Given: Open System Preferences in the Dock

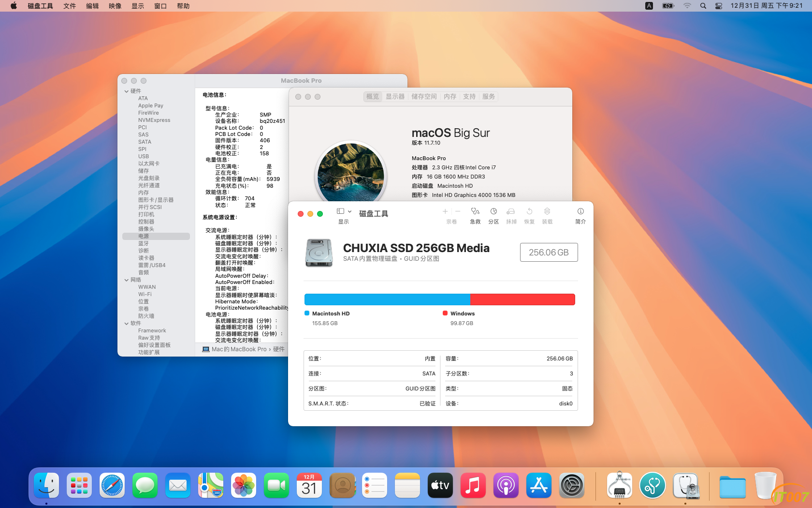Looking at the screenshot, I should click(572, 485).
